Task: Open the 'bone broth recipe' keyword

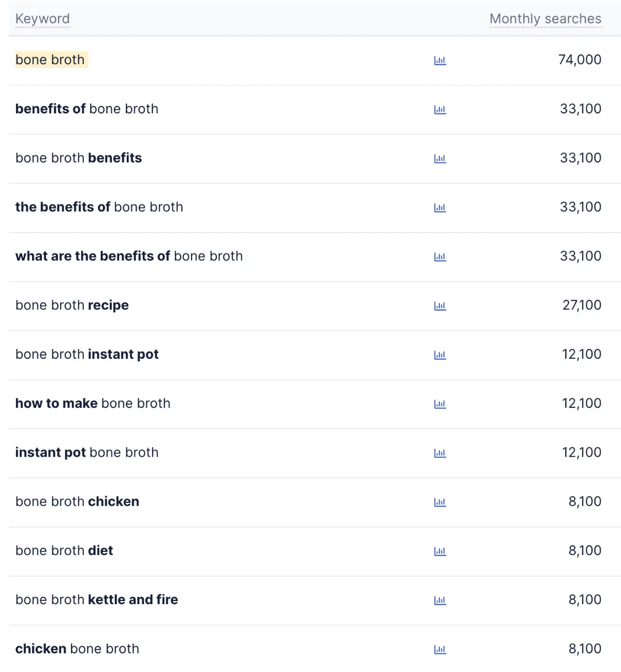Action: click(72, 305)
